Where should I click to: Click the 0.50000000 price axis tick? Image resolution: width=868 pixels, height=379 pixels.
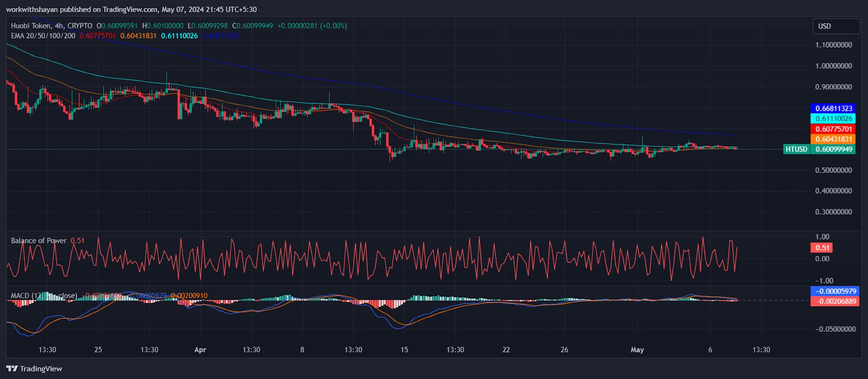click(834, 170)
